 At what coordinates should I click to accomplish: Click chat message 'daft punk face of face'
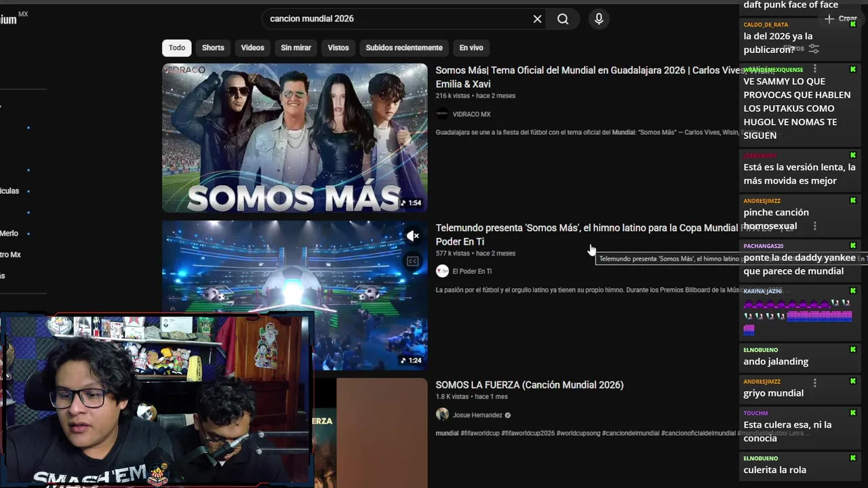791,5
